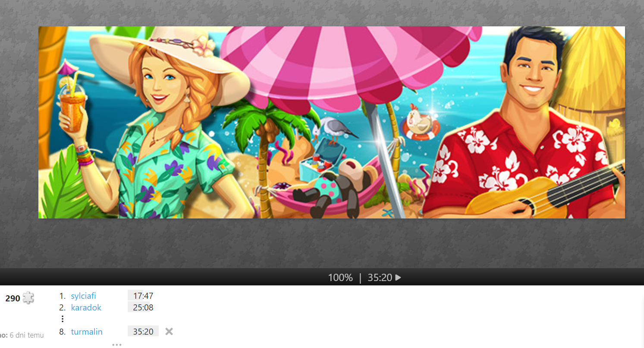
Task: Expand hidden ranking rows via vertical dots
Action: point(63,319)
